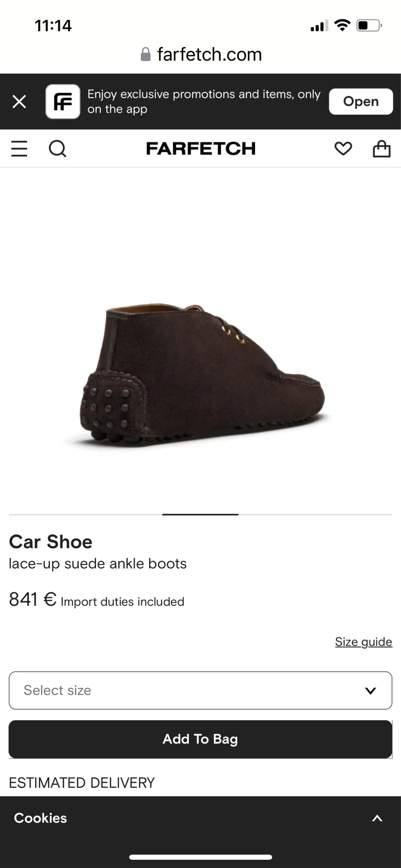Screen dimensions: 401x868
Task: Tap the search magnifier icon
Action: (x=57, y=149)
